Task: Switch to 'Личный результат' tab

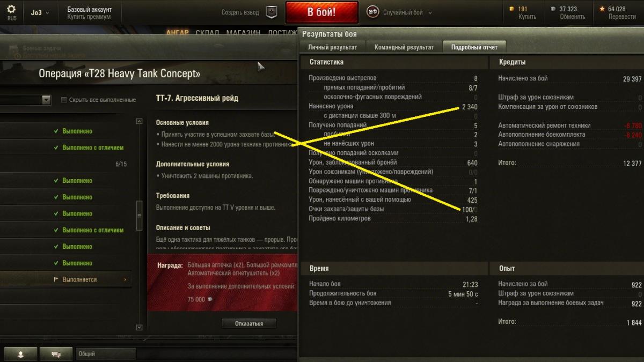Action: click(333, 47)
